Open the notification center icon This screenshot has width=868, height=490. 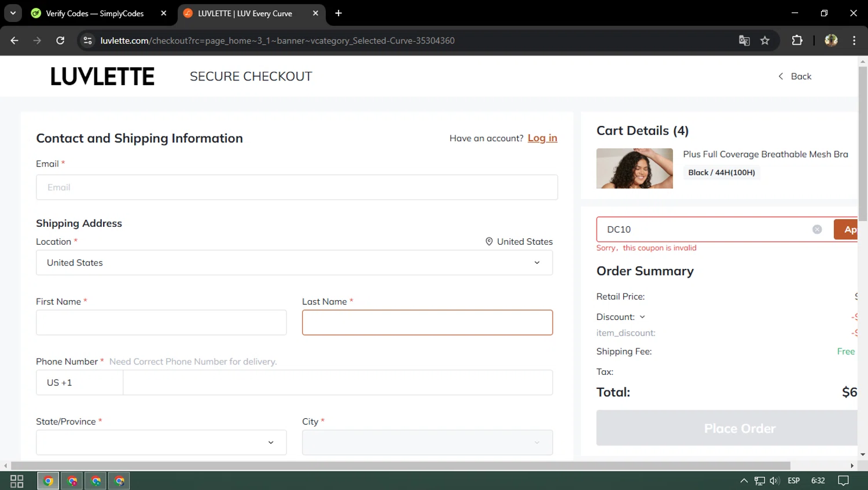click(844, 481)
